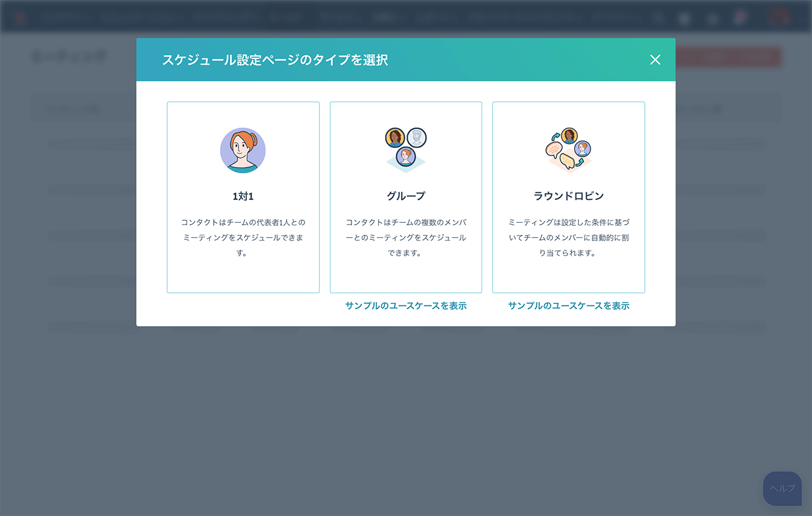
Task: Select the 1対1 title text
Action: point(243,196)
